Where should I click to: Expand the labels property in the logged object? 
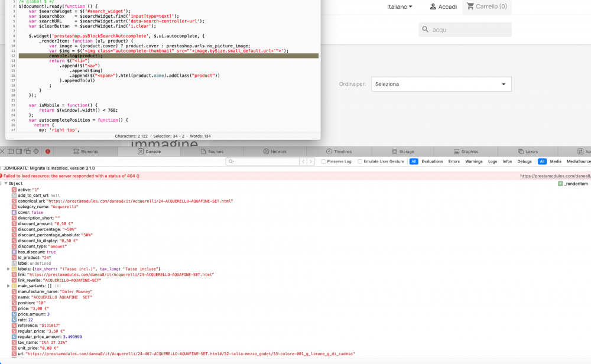(8, 269)
